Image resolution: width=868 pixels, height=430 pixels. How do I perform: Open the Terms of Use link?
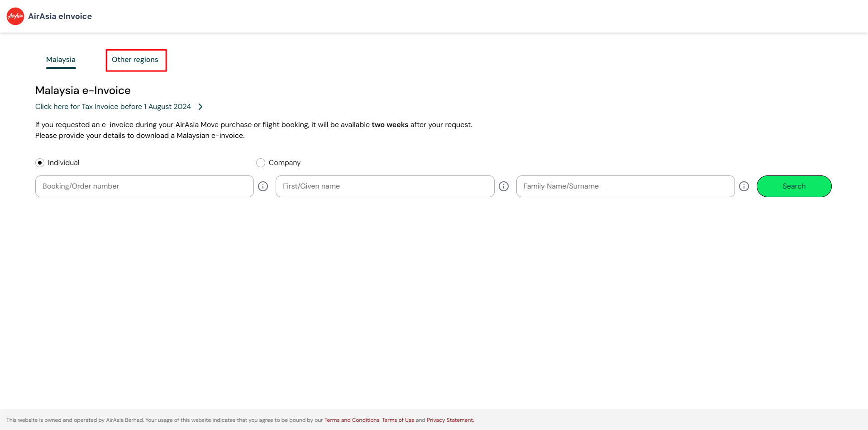coord(397,420)
